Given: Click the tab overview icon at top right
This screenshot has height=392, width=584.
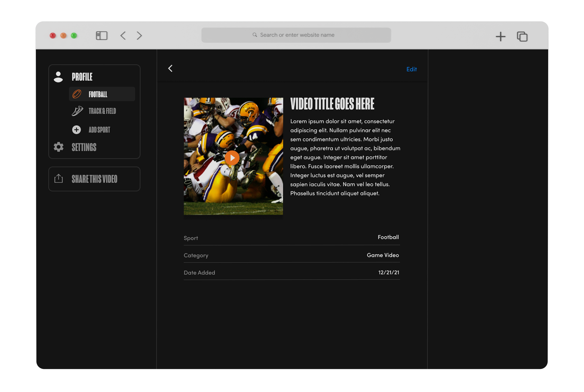Looking at the screenshot, I should point(522,36).
